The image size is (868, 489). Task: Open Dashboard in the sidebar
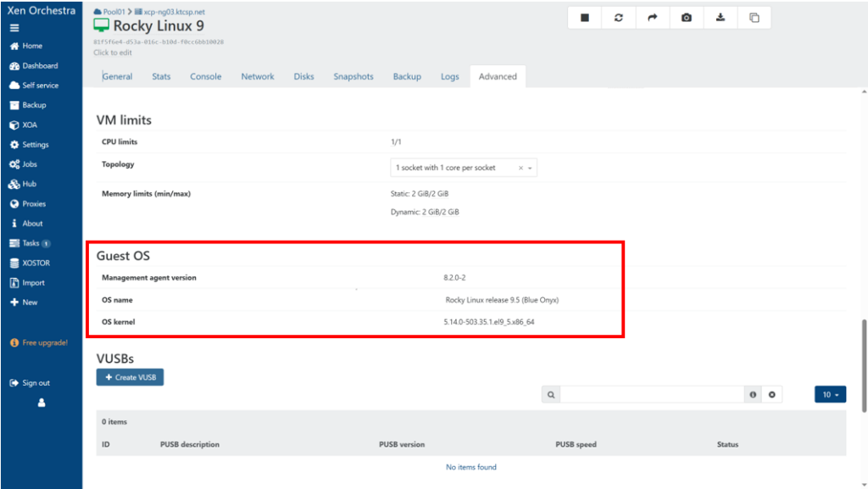(x=39, y=66)
